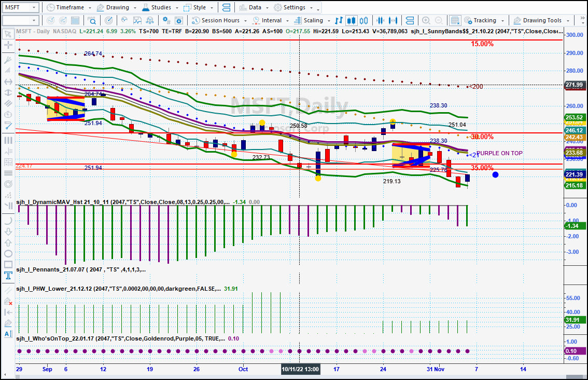Choose the three vertical bars tool
This screenshot has height=380, width=588.
[x=8, y=140]
